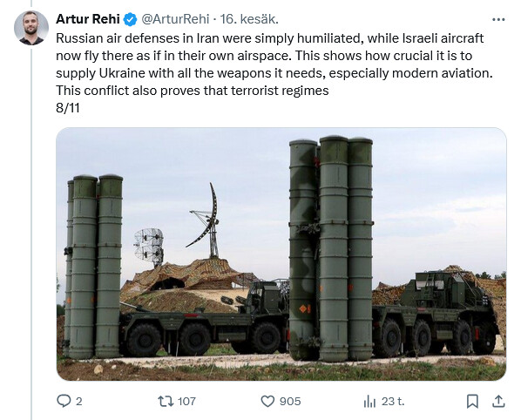
Task: Open the S-400 launcher photo
Action: (281, 254)
